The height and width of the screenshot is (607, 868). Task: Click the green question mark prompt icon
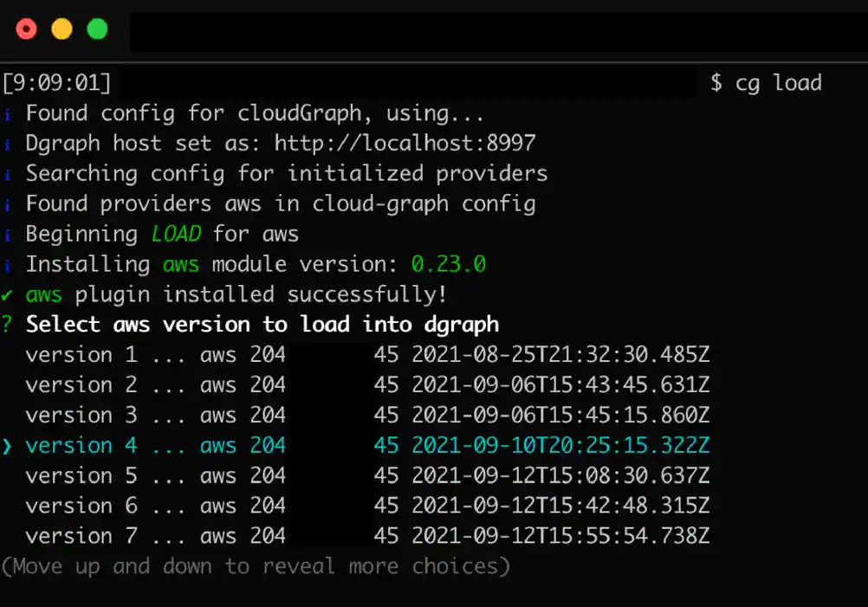(8, 326)
